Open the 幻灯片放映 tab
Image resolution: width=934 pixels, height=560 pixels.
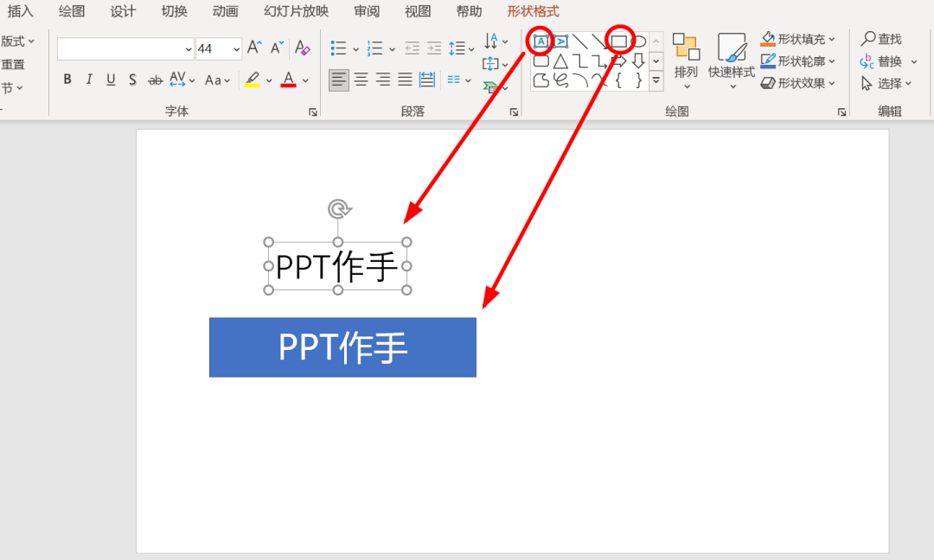[x=296, y=11]
